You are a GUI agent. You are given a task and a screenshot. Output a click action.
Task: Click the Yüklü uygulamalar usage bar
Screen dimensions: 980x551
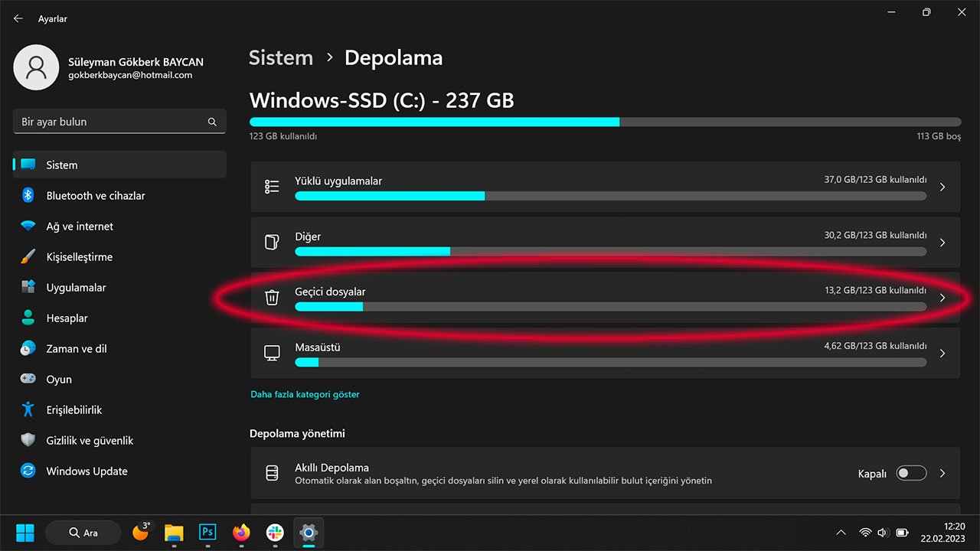point(610,196)
